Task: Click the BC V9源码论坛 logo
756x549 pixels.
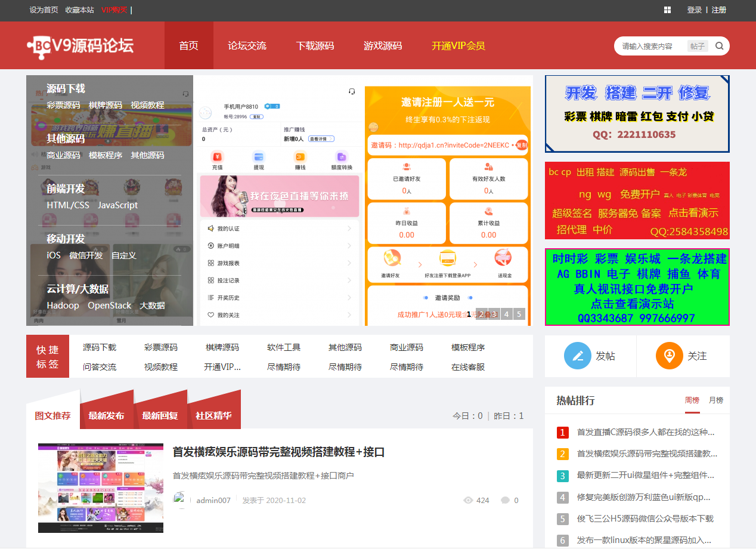Action: [80, 45]
